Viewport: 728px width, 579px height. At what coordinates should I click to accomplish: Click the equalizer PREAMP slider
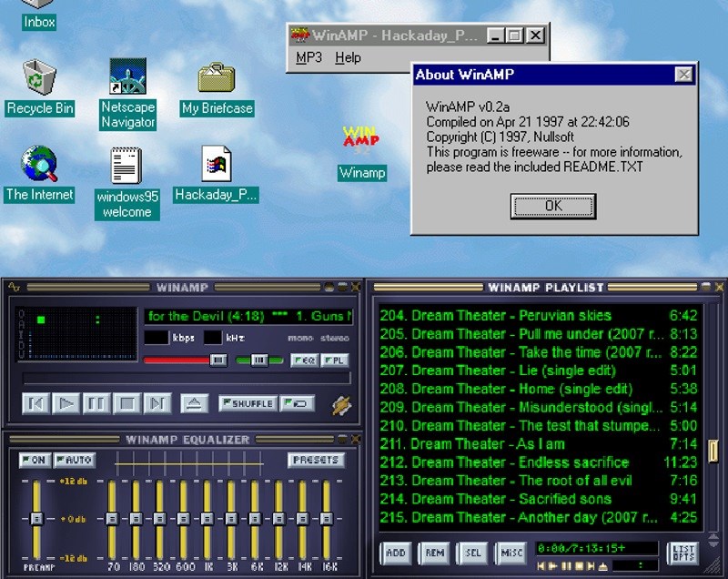tap(36, 519)
